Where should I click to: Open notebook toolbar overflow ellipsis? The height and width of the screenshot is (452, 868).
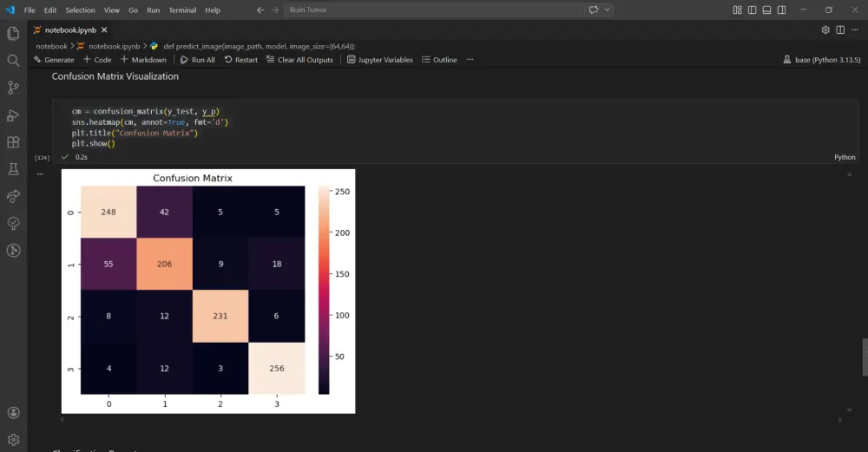point(470,60)
